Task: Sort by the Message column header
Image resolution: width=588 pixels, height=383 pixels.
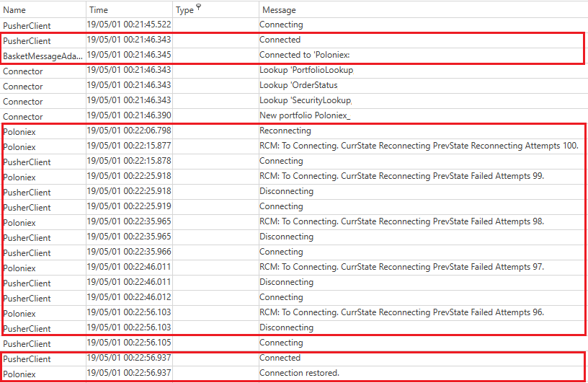Action: (279, 10)
